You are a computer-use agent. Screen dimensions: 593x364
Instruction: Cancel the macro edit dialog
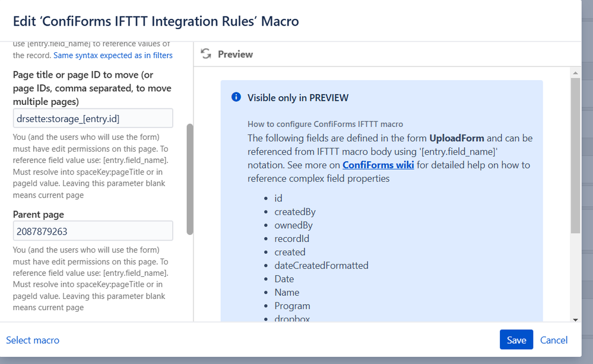[x=554, y=340]
